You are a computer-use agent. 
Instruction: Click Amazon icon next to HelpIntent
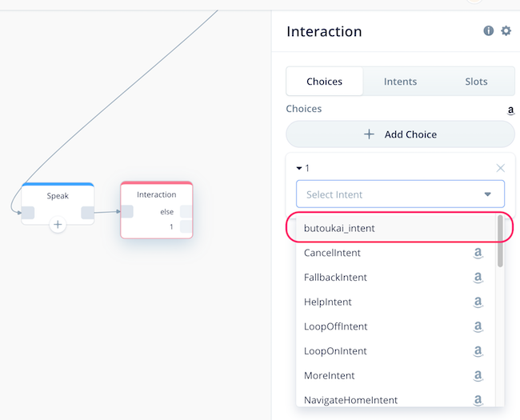(478, 302)
